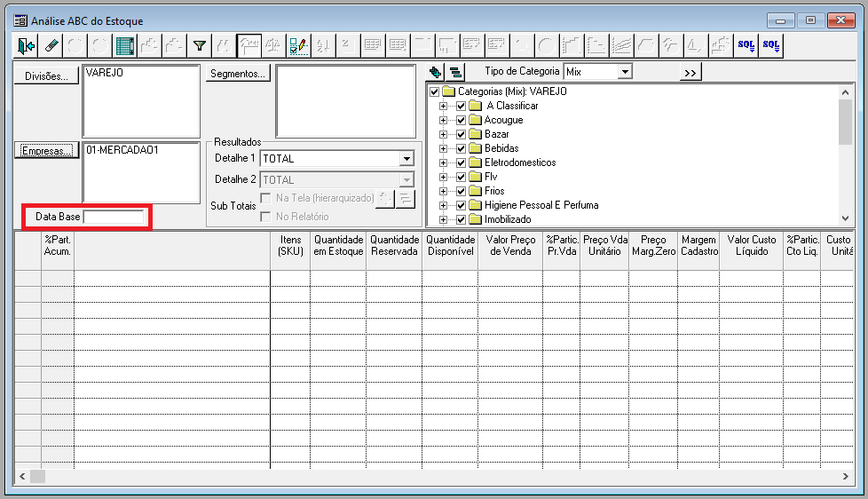868x499 pixels.
Task: Select 01-MERCADAO1 in the companies list
Action: click(x=122, y=150)
